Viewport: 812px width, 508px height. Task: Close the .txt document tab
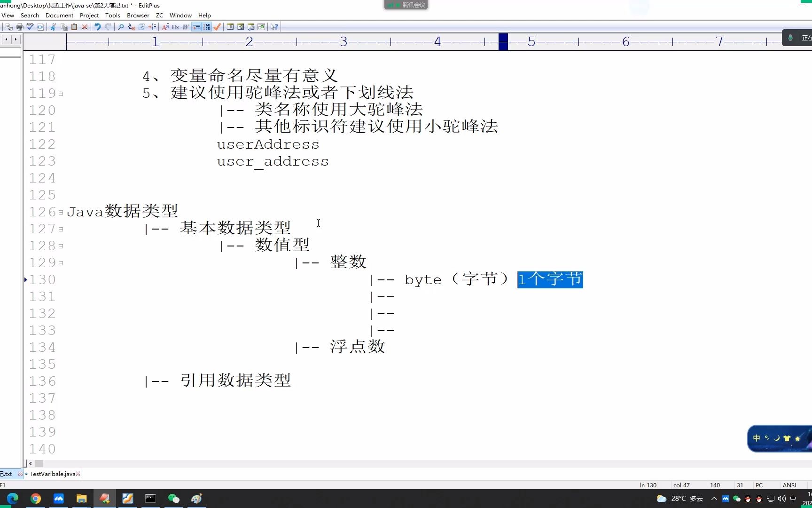[x=20, y=474]
